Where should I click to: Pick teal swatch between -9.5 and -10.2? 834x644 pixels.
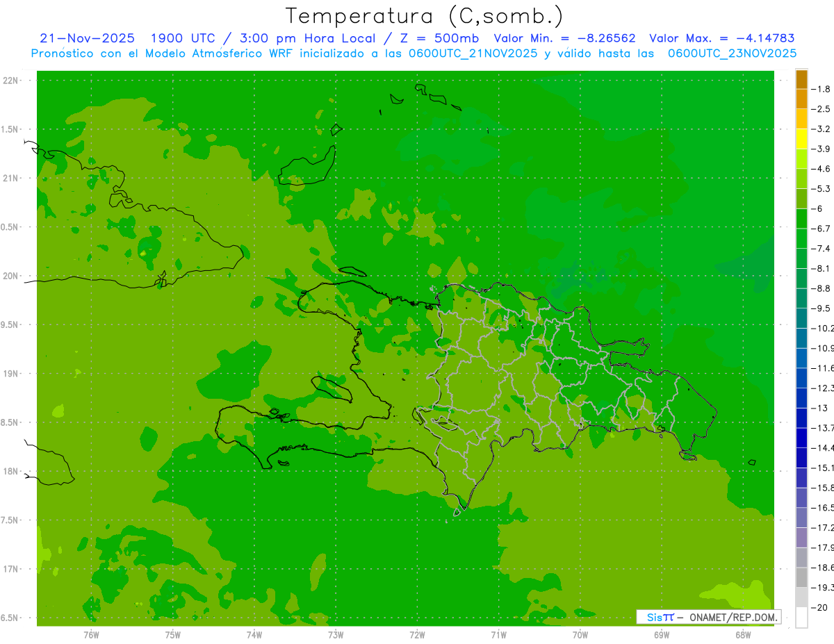801,318
